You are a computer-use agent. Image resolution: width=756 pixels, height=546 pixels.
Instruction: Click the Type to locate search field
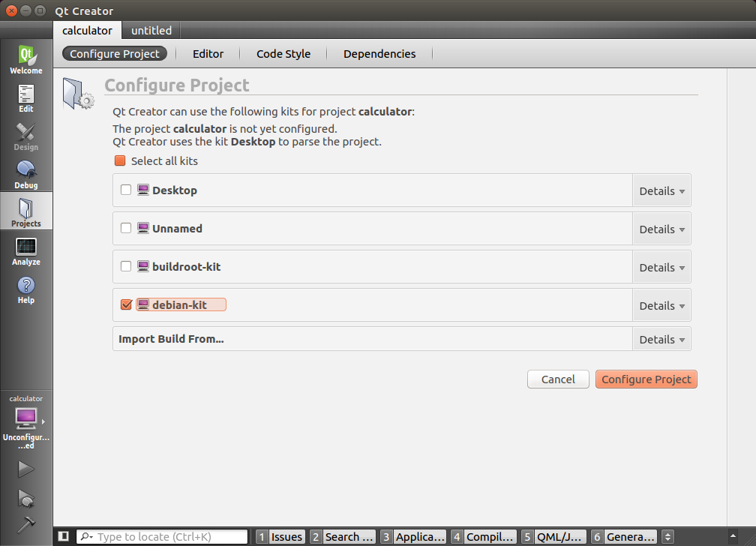[170, 537]
